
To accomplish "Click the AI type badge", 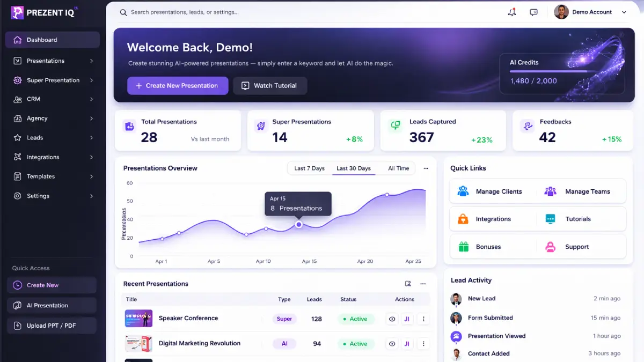I will (x=284, y=344).
